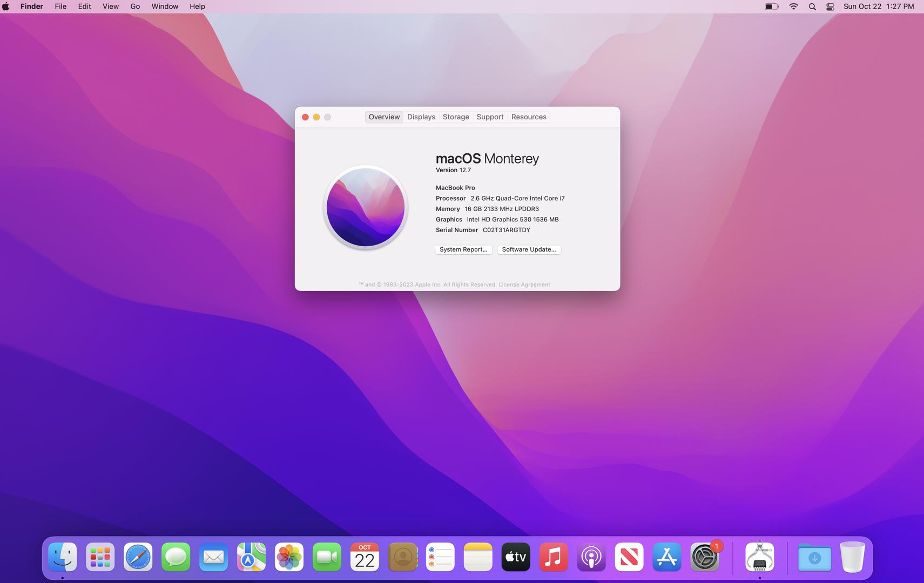924x583 pixels.
Task: Switch to the Storage tab
Action: pos(456,117)
